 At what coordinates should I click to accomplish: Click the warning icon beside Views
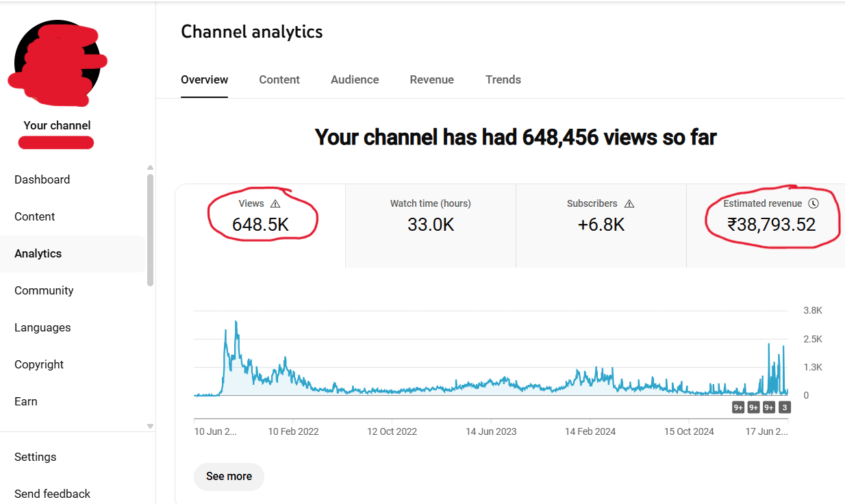(275, 203)
